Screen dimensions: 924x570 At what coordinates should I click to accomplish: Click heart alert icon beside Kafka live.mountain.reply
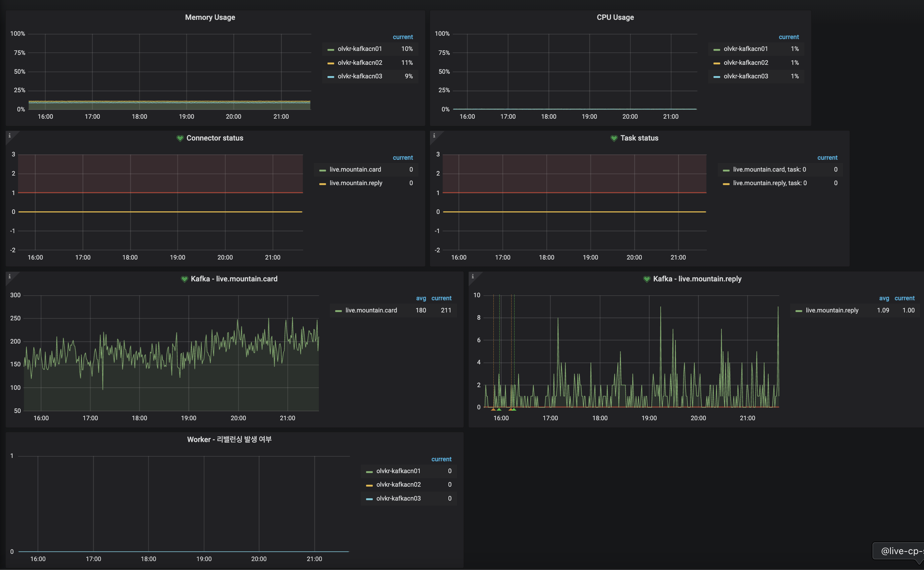(x=647, y=279)
